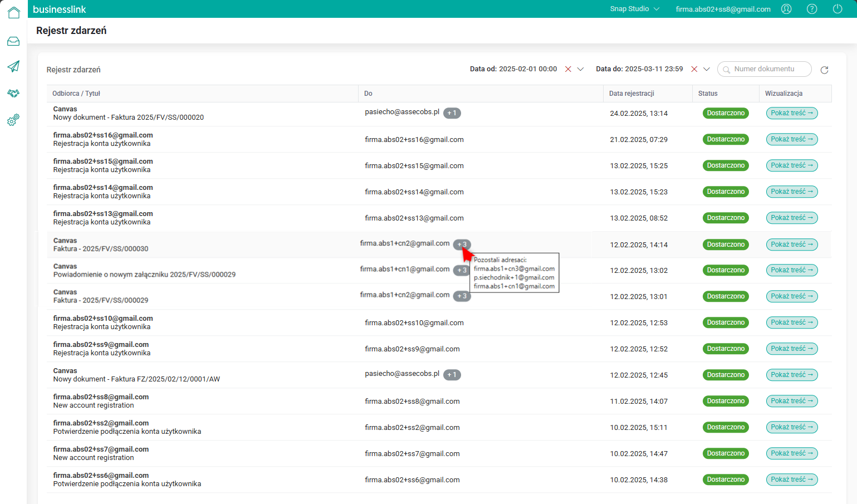Open the settings gears icon in sidebar

[13, 120]
